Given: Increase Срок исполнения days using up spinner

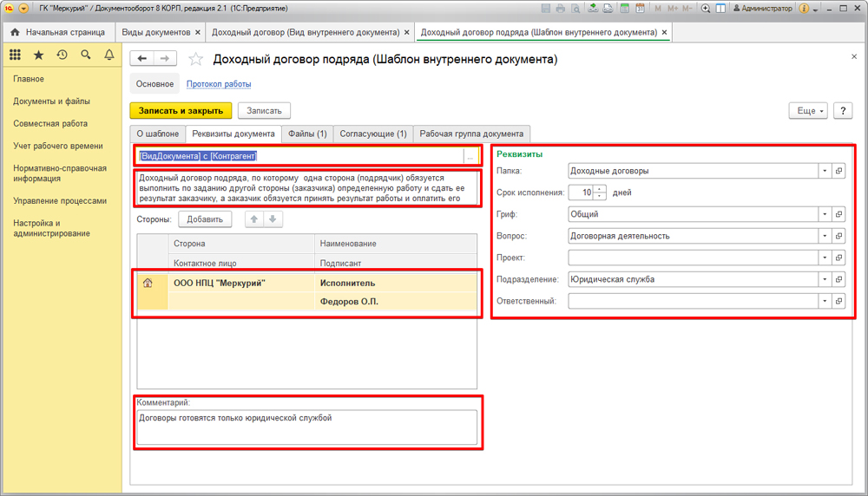Looking at the screenshot, I should (x=600, y=189).
